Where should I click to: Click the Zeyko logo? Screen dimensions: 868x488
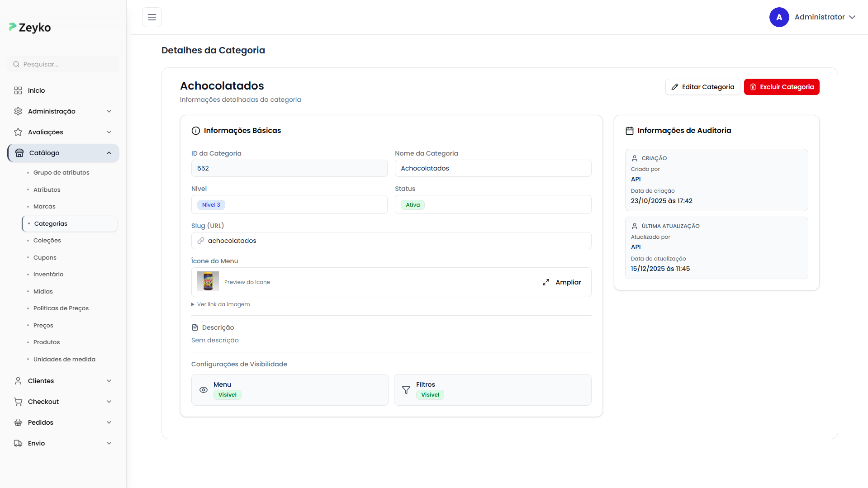click(30, 28)
